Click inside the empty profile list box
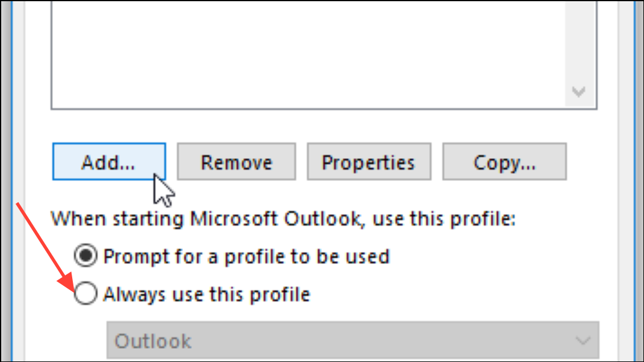 [308, 54]
